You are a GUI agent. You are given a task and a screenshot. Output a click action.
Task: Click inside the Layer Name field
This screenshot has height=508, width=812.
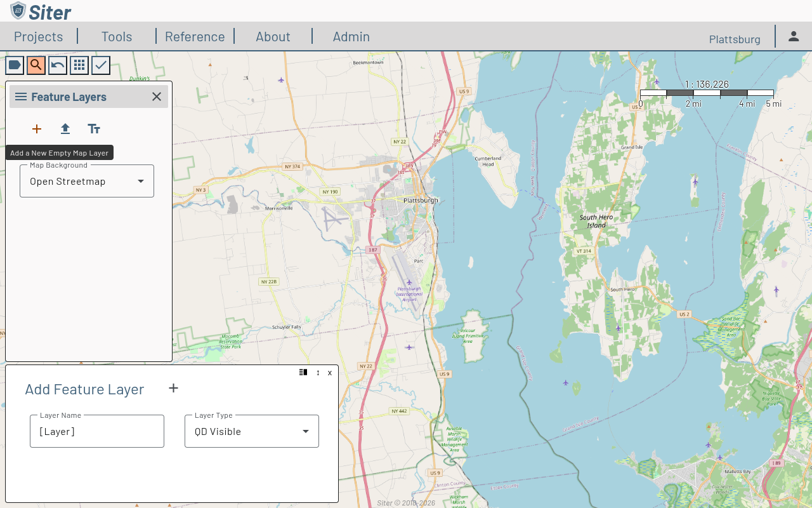coord(96,431)
